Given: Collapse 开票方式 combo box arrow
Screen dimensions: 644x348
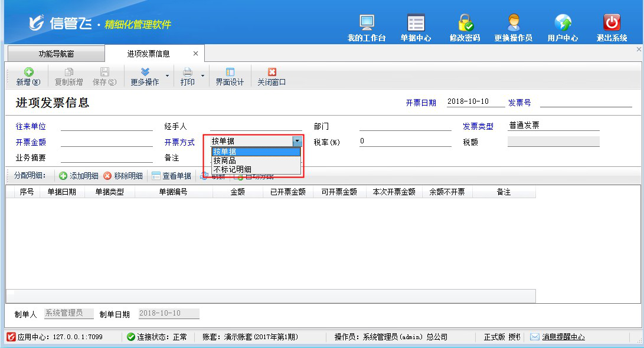Looking at the screenshot, I should 297,141.
